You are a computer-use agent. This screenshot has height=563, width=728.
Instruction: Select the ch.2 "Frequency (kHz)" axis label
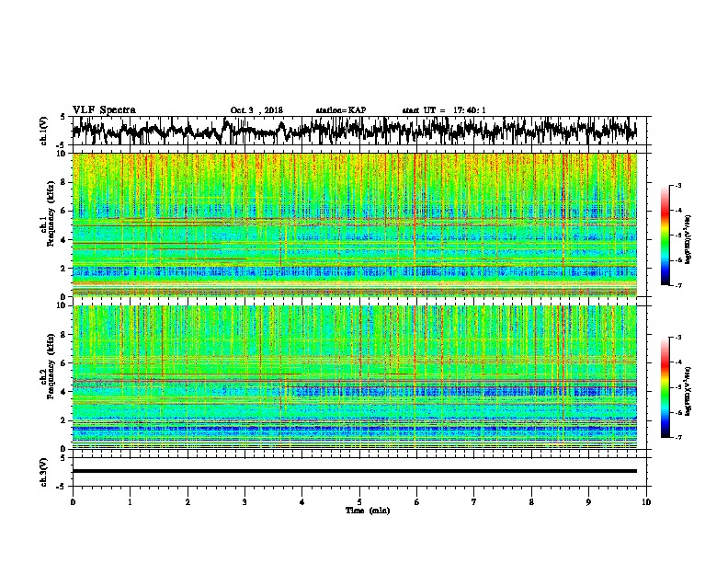(x=51, y=366)
